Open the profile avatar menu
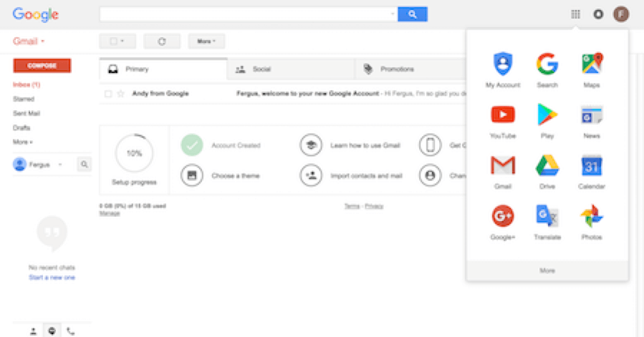This screenshot has height=337, width=644. pos(621,14)
